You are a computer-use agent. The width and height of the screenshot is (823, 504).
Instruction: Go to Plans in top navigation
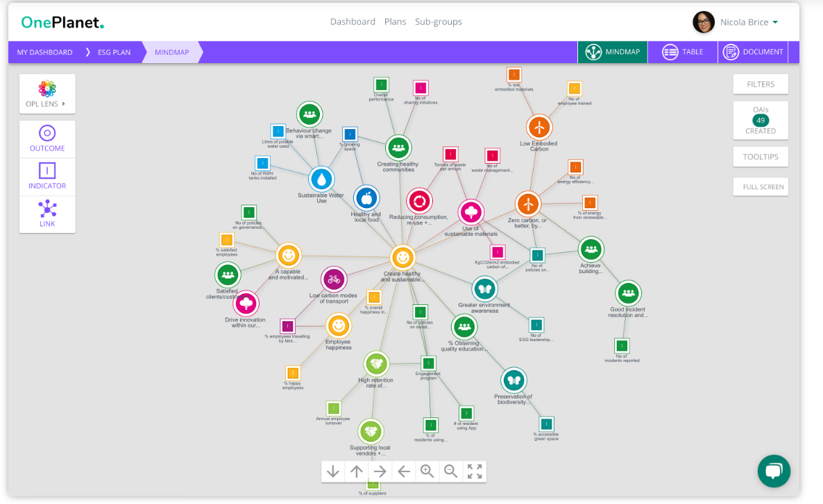[x=395, y=22]
